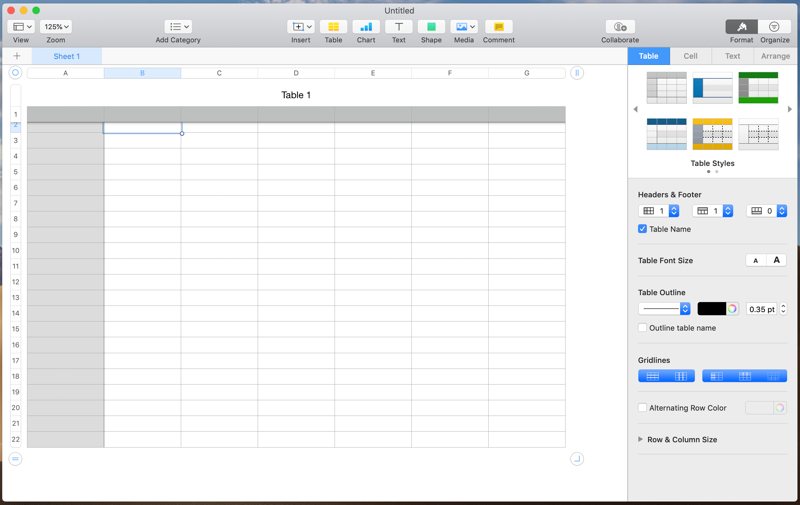Open the Insert toolbar menu
Image resolution: width=800 pixels, height=505 pixels.
coord(301,27)
